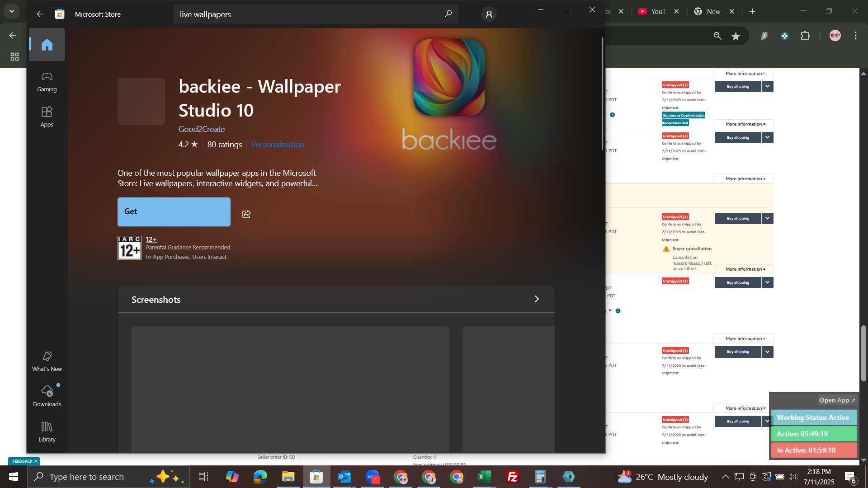Open Task View on the taskbar
The image size is (868, 488).
click(x=203, y=477)
